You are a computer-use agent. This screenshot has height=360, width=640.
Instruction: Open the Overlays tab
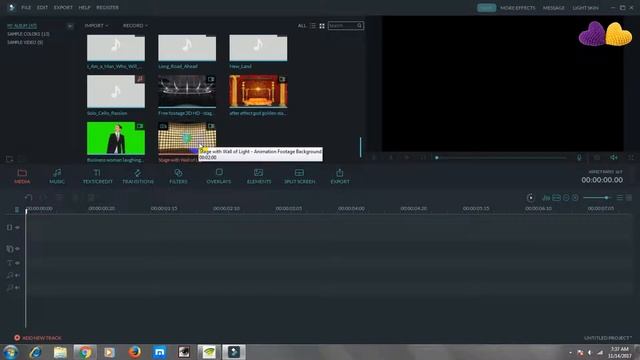[x=218, y=176]
